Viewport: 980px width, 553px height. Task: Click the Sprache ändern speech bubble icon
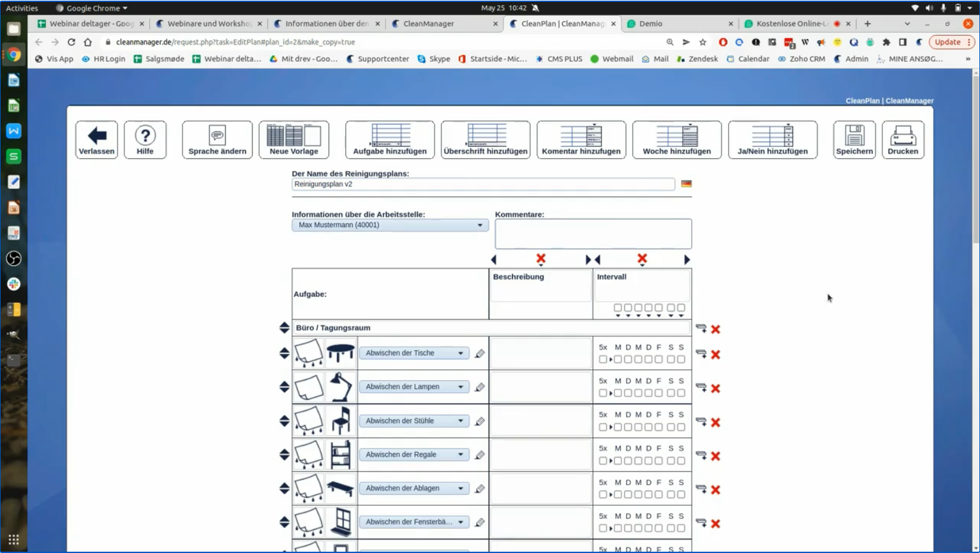coord(217,135)
